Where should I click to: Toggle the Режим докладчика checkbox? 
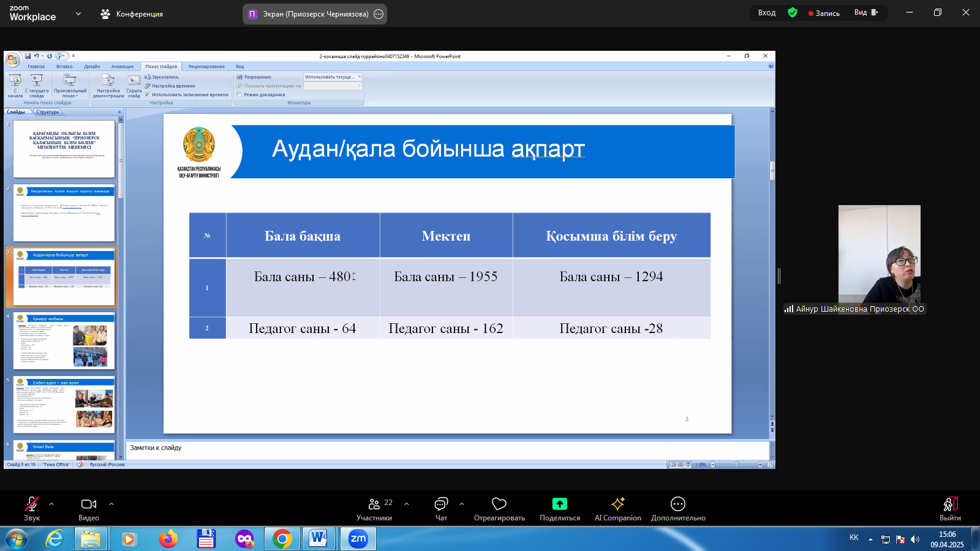point(239,95)
